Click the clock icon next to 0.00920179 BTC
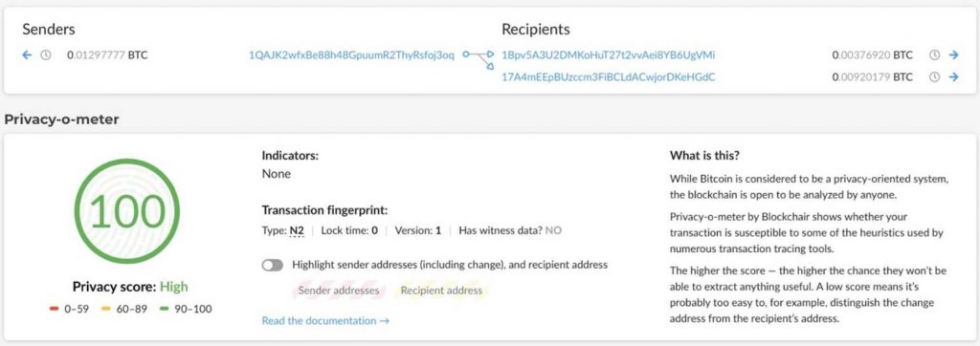 pos(934,77)
